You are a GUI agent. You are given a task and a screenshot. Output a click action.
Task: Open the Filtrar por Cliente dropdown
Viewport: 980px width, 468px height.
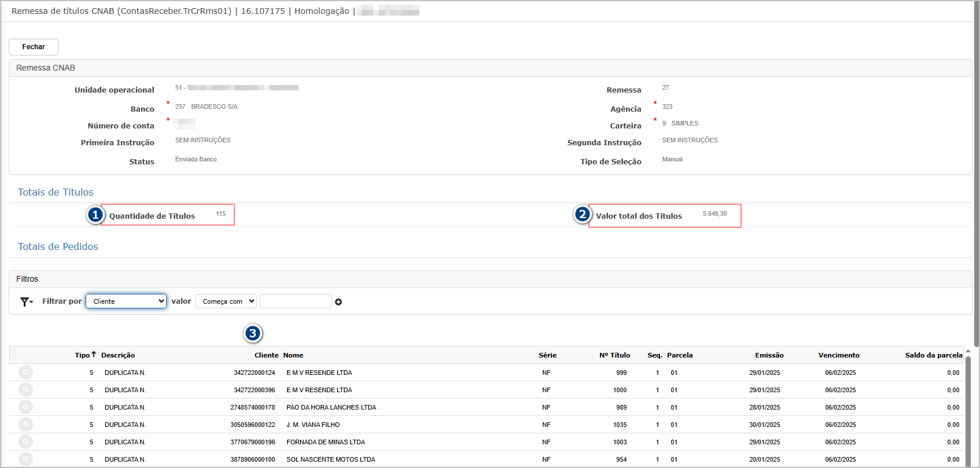pos(126,301)
